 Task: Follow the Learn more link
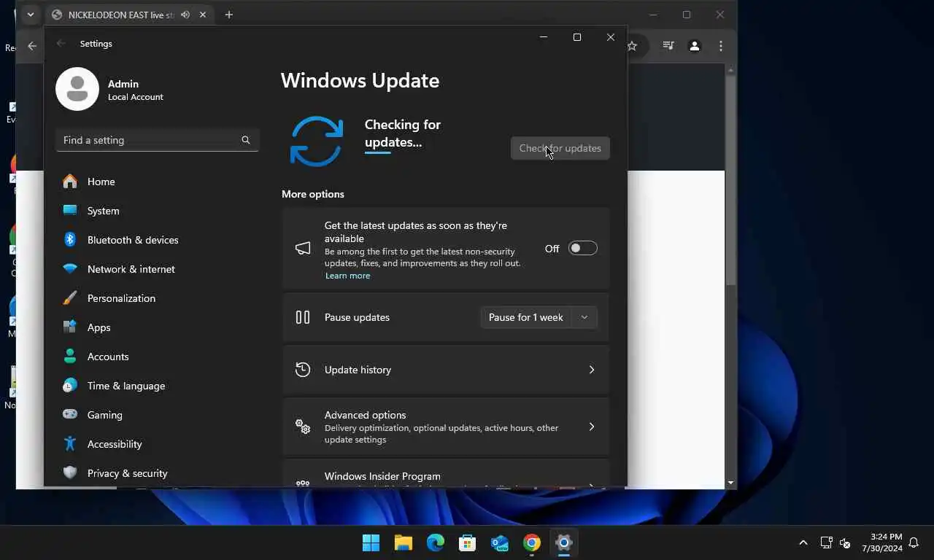coord(347,276)
